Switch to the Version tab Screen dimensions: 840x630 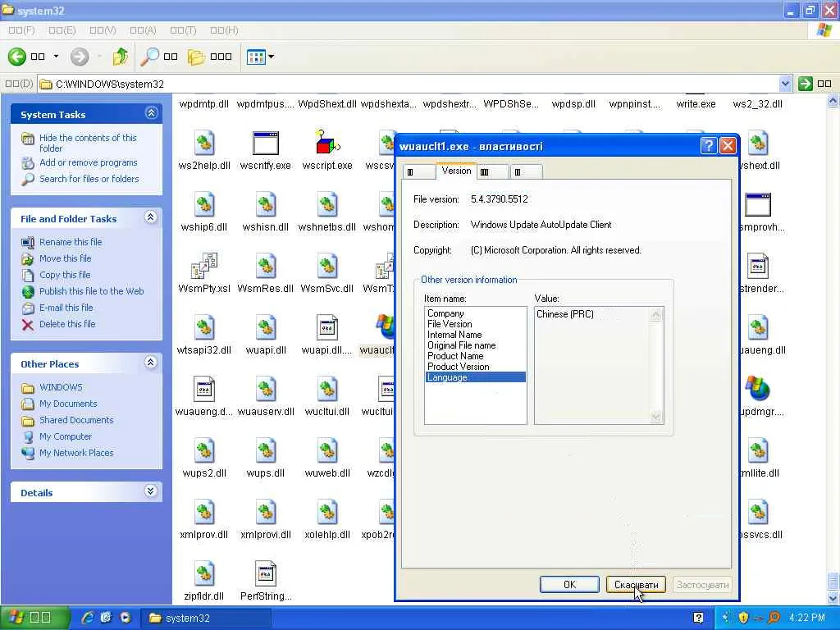(456, 171)
